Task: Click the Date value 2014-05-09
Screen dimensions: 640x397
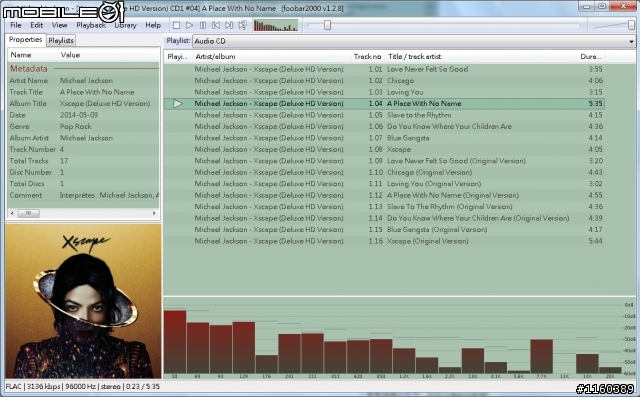Action: click(79, 115)
